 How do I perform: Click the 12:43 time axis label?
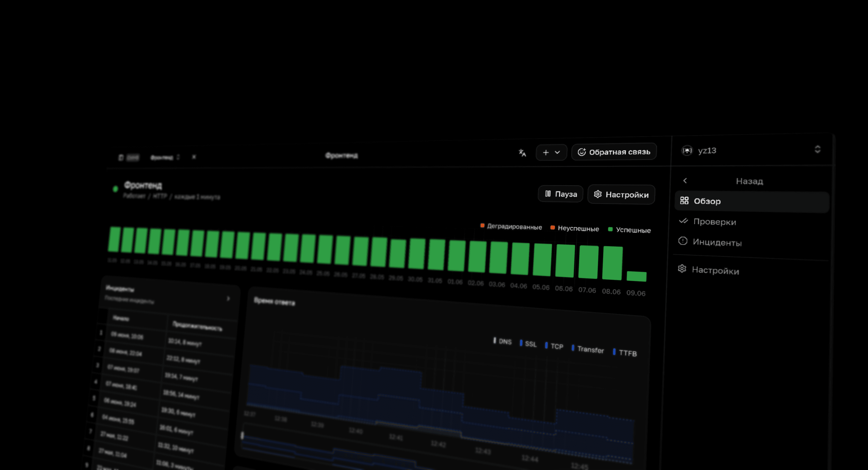(x=483, y=451)
